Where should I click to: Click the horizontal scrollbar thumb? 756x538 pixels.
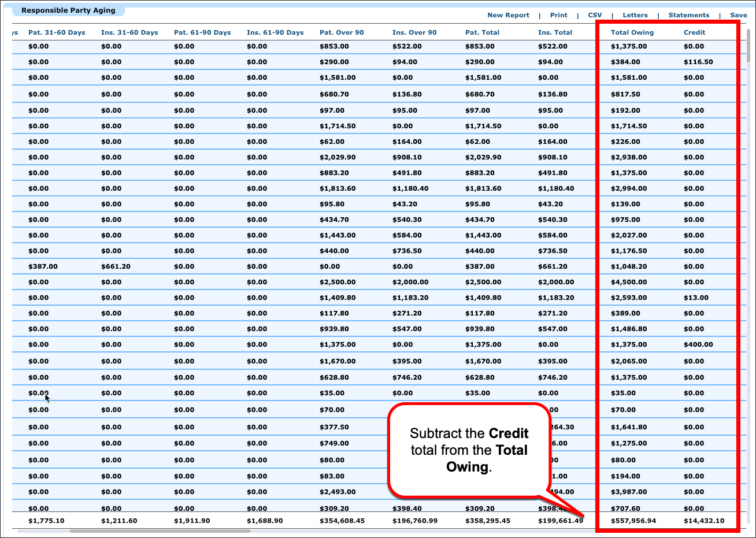pyautogui.click(x=160, y=530)
